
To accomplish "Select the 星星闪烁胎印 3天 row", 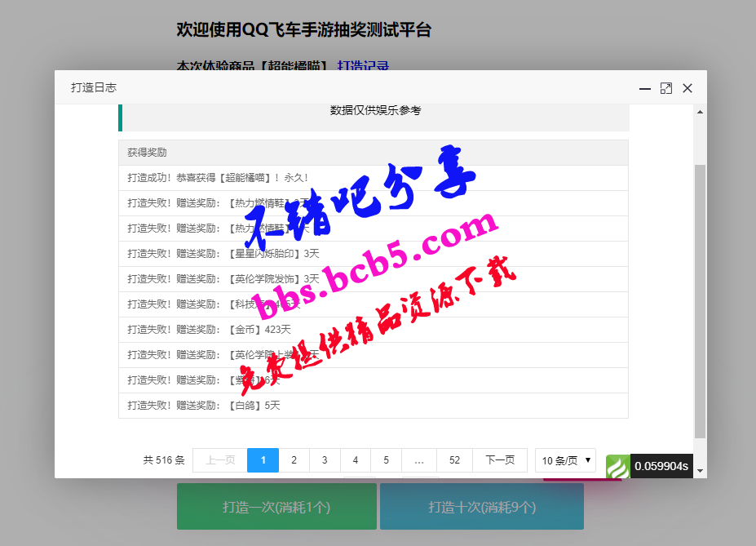I will click(x=374, y=254).
